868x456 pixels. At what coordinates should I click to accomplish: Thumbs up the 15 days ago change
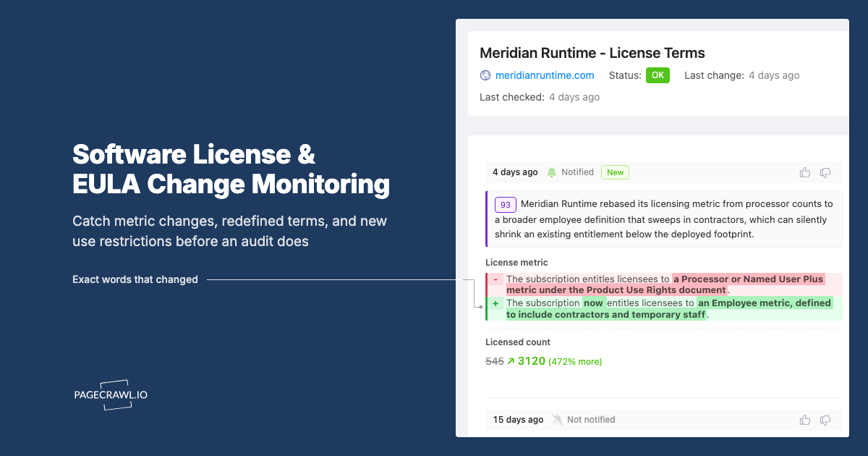(x=805, y=420)
